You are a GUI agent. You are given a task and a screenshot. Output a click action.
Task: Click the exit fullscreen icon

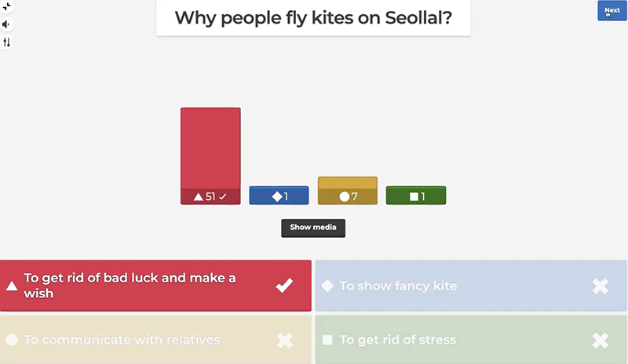tap(6, 6)
